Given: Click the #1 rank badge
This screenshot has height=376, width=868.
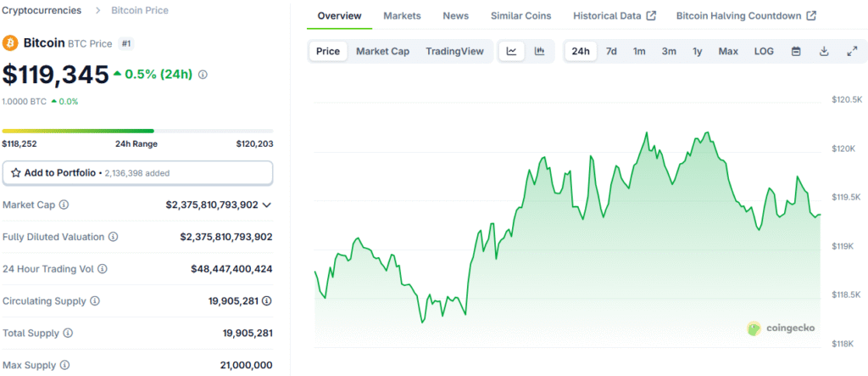Looking at the screenshot, I should click(x=125, y=43).
